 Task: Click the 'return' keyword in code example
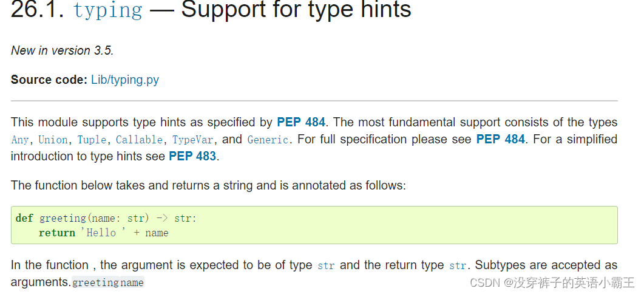tap(56, 233)
